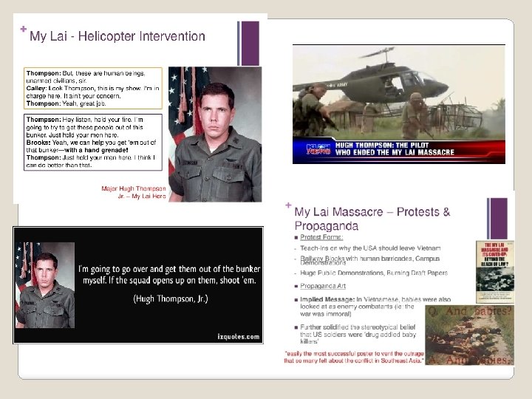This screenshot has height=399, width=532.
Task: Click the '(Hugh Thompson, Jr.)' attribution text
Action: (x=171, y=299)
